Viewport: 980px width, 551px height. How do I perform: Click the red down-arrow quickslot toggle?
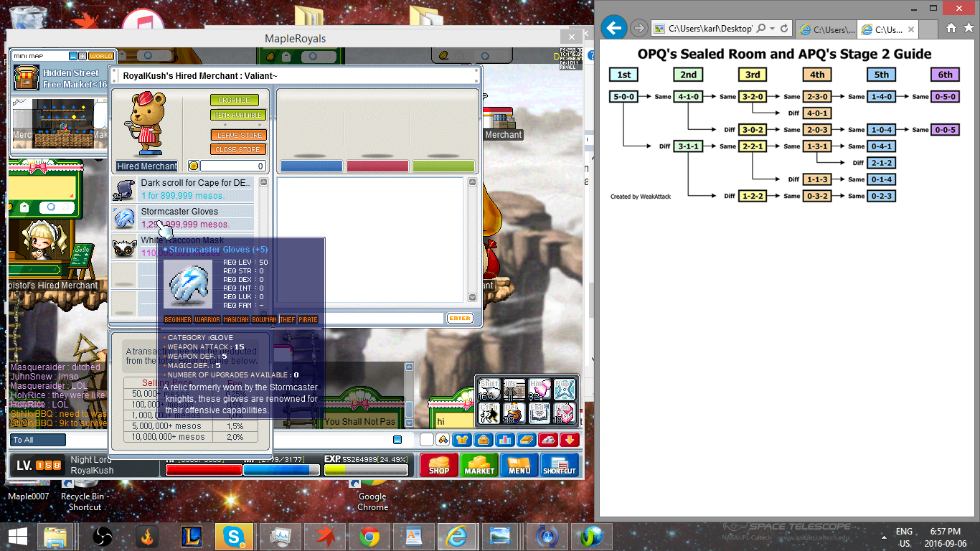[x=570, y=440]
